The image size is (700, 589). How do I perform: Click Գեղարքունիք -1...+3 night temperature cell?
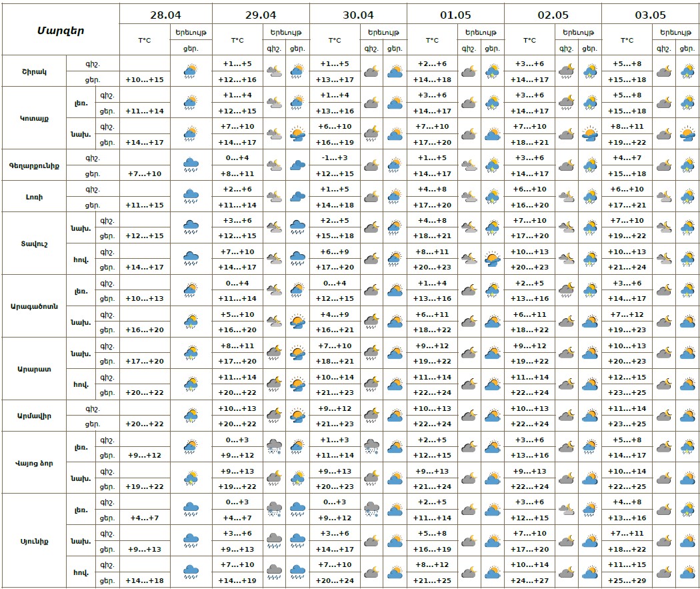coord(335,157)
